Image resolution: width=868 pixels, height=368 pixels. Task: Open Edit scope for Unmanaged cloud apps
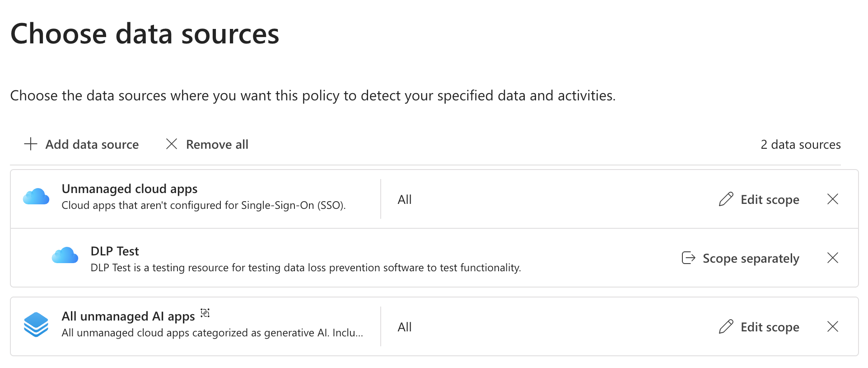pos(769,199)
